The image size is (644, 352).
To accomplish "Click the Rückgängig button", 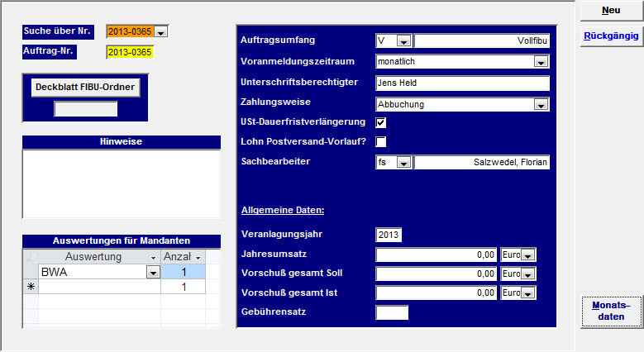I will click(611, 36).
